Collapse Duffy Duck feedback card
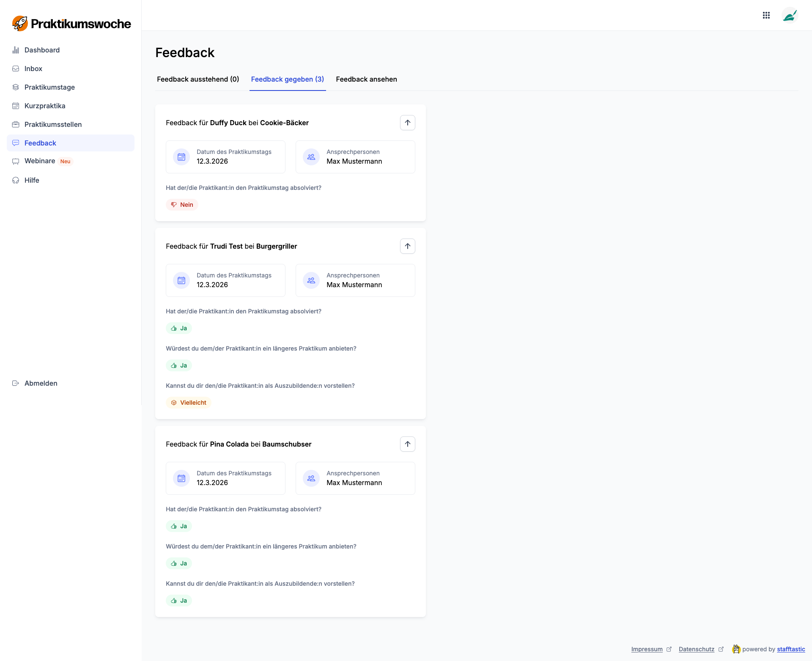Viewport: 812px width, 661px height. (407, 123)
